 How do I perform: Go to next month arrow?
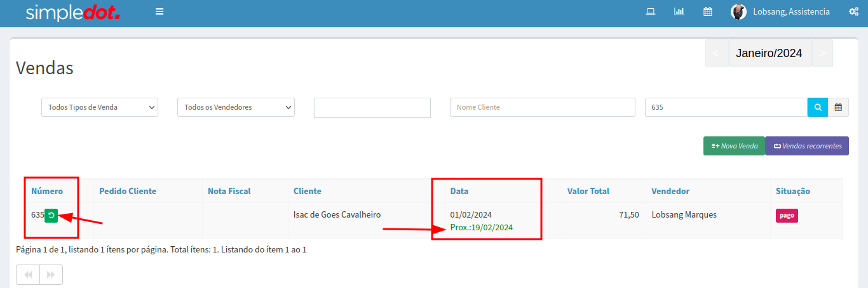tap(822, 53)
